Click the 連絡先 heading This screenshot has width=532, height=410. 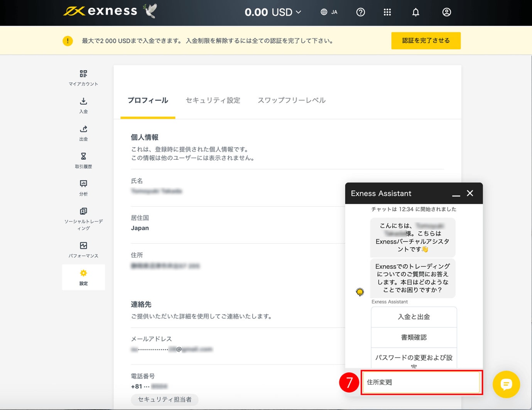tap(141, 304)
